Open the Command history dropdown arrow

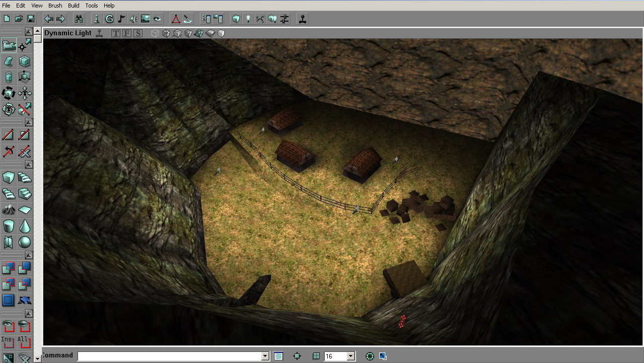(265, 356)
